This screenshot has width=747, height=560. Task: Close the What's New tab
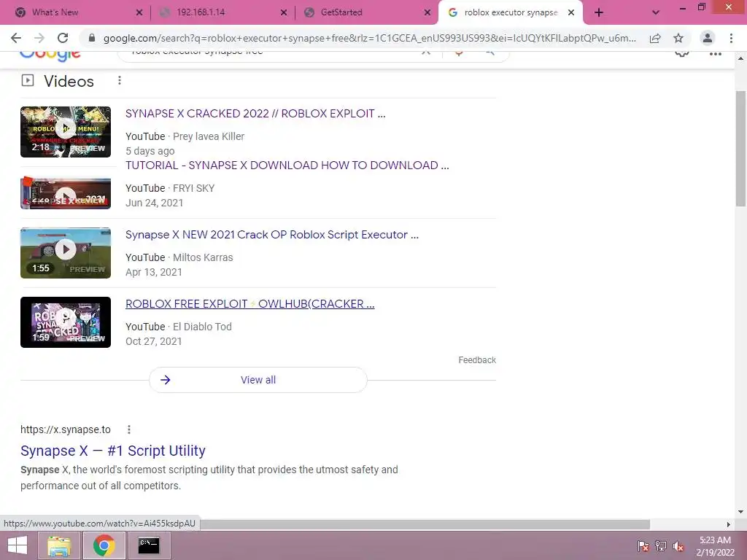[x=139, y=12]
